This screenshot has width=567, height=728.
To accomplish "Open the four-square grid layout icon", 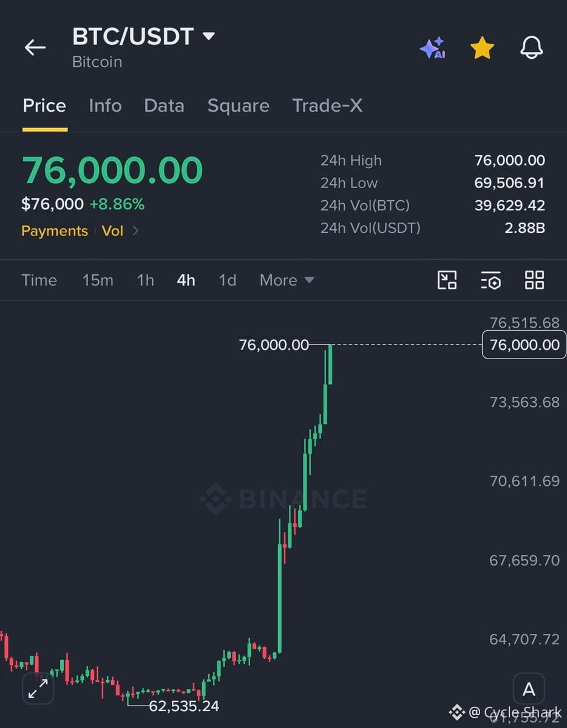I will (534, 280).
